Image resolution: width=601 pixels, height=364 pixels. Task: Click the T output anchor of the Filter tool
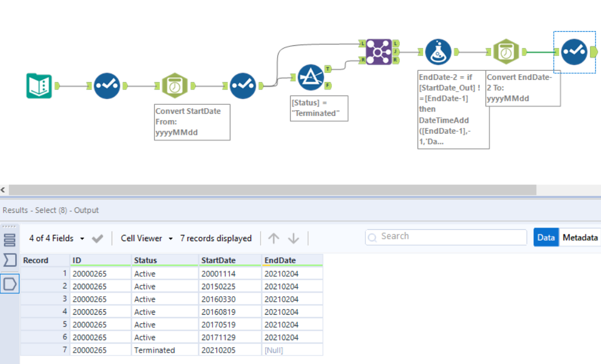pyautogui.click(x=327, y=68)
